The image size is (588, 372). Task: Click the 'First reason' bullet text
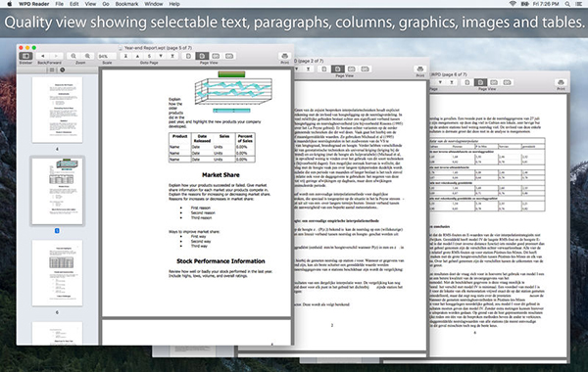click(201, 208)
